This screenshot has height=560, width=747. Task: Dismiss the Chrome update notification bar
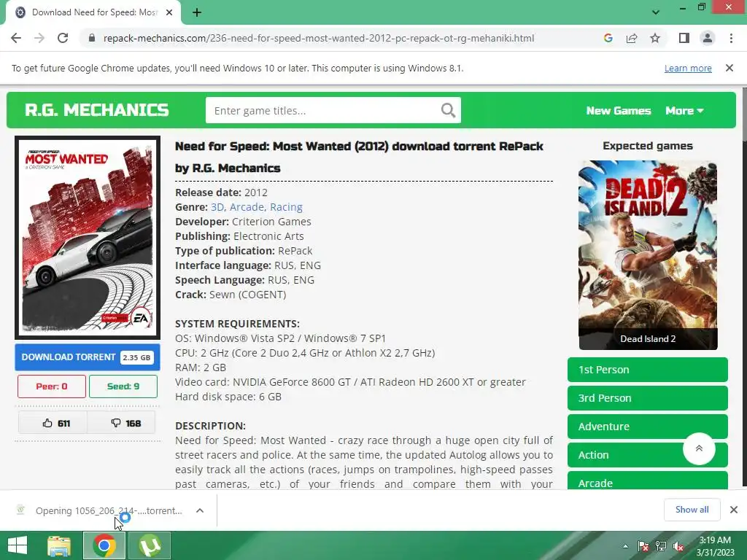pyautogui.click(x=729, y=68)
